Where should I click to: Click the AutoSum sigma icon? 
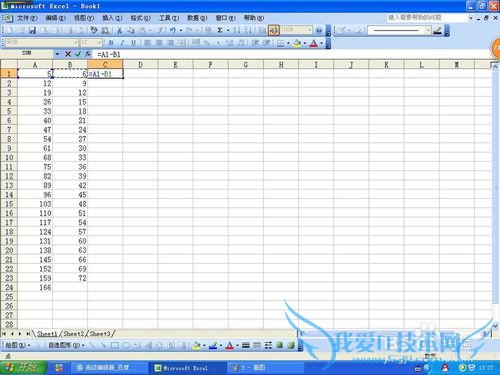pyautogui.click(x=220, y=31)
